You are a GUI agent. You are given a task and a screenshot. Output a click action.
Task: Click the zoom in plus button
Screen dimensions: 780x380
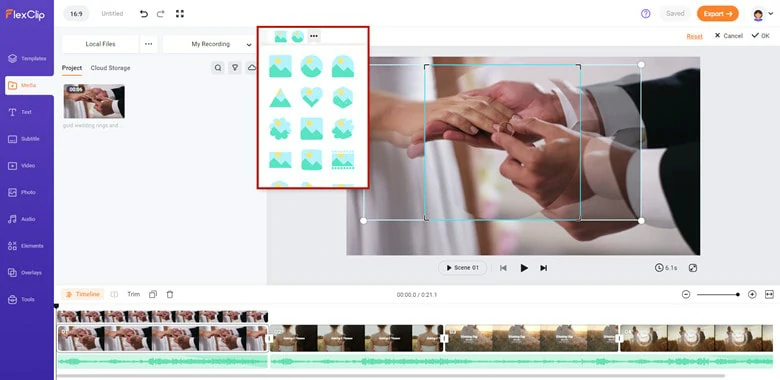[752, 294]
